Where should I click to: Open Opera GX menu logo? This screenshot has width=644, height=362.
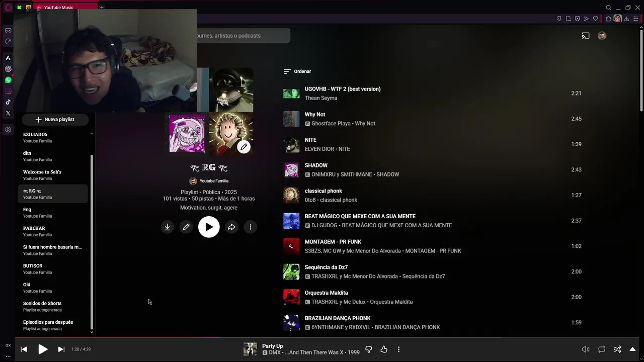click(x=8, y=8)
